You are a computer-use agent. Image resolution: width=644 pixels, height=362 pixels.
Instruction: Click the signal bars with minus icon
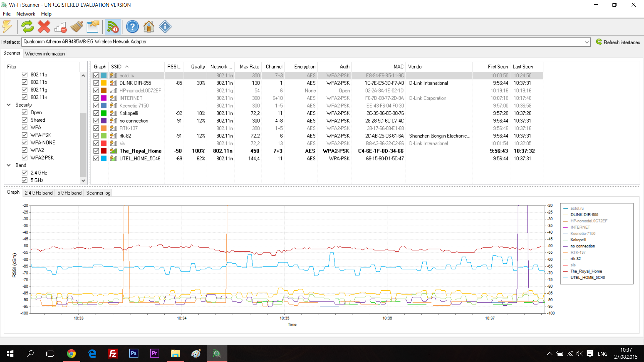(60, 26)
